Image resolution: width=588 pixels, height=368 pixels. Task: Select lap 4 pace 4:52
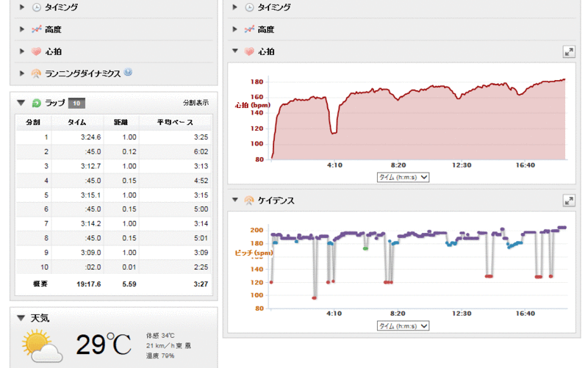(x=201, y=181)
